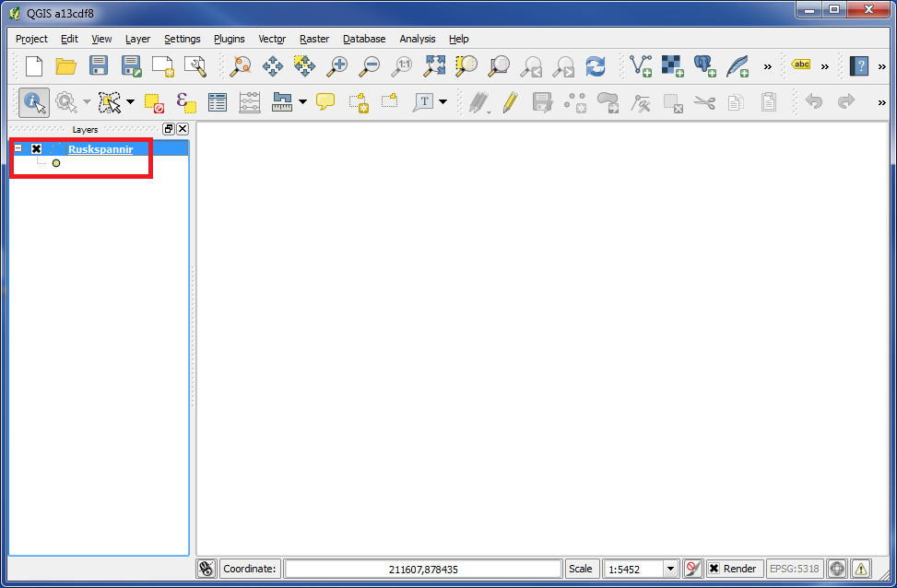Float the Layers panel with undock button
897x588 pixels.
tap(169, 129)
